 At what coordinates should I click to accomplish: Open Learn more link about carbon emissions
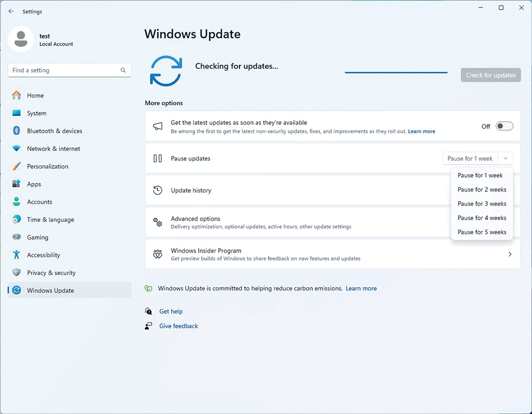click(361, 288)
